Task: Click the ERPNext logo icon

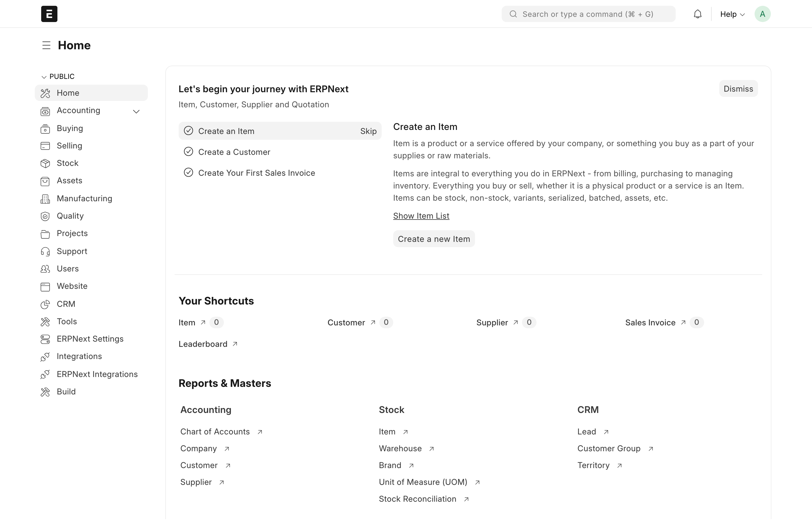Action: [x=49, y=14]
